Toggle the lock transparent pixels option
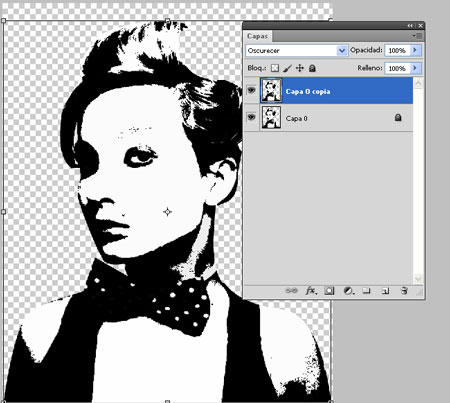The width and height of the screenshot is (450, 403). (x=275, y=68)
